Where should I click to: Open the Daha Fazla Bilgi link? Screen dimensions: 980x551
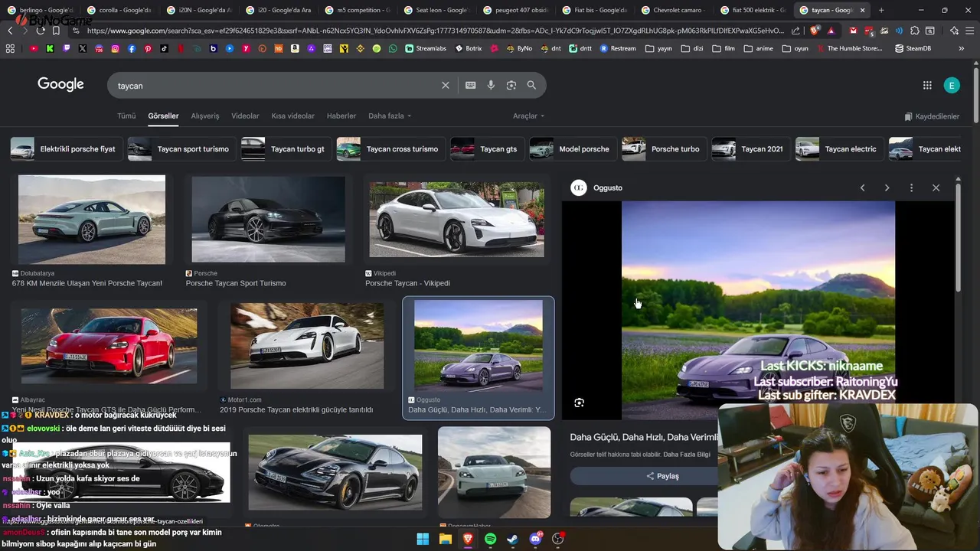(687, 455)
